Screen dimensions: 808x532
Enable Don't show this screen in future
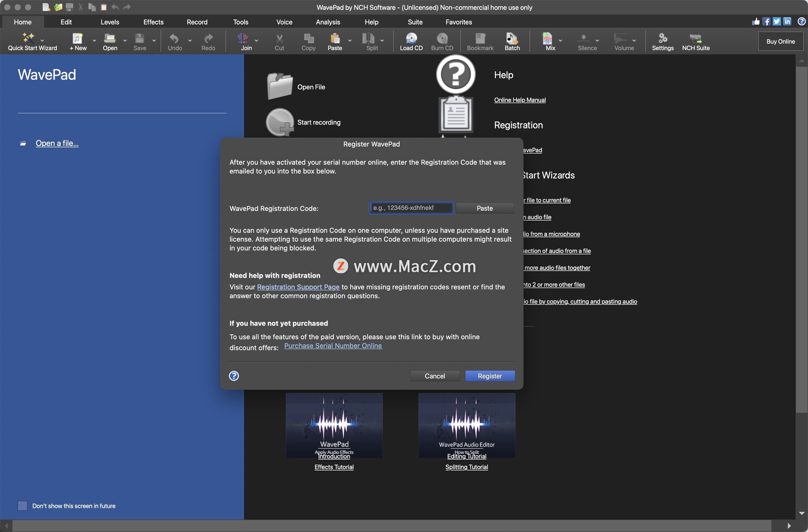[x=23, y=505]
